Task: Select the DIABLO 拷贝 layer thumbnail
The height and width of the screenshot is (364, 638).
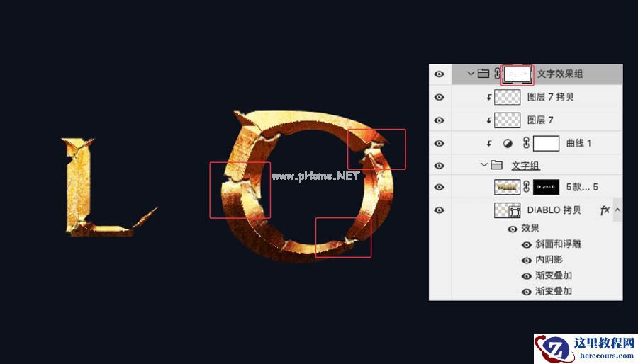Action: tap(508, 210)
